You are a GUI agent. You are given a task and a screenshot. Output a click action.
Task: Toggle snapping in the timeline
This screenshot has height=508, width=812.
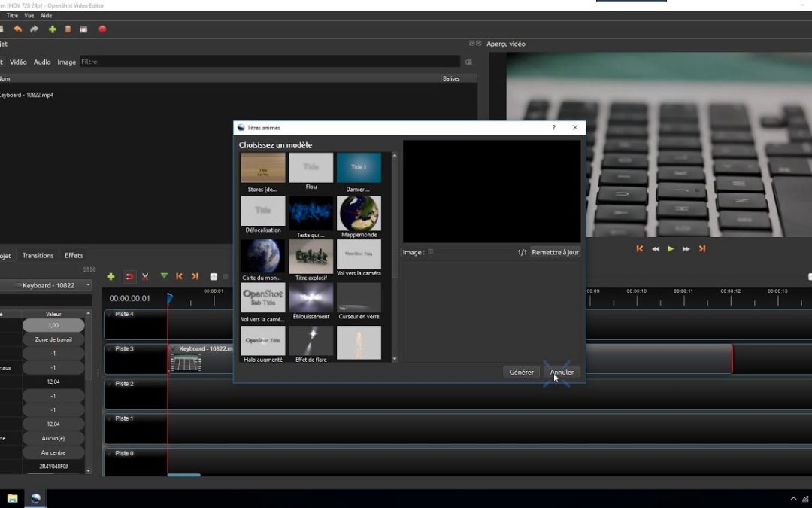click(x=129, y=276)
